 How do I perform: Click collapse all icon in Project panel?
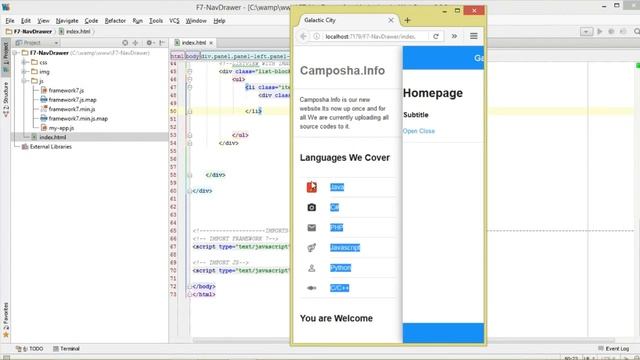pyautogui.click(x=136, y=42)
